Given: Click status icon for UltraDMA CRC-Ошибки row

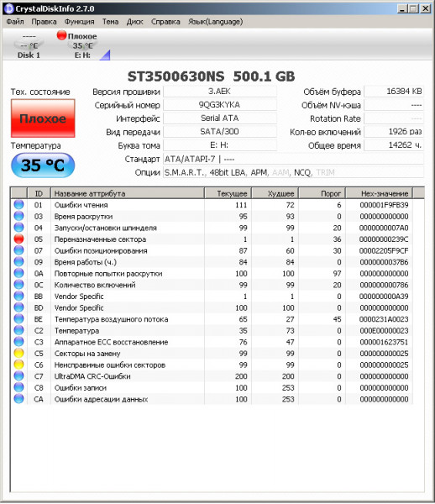Looking at the screenshot, I should click(19, 375).
